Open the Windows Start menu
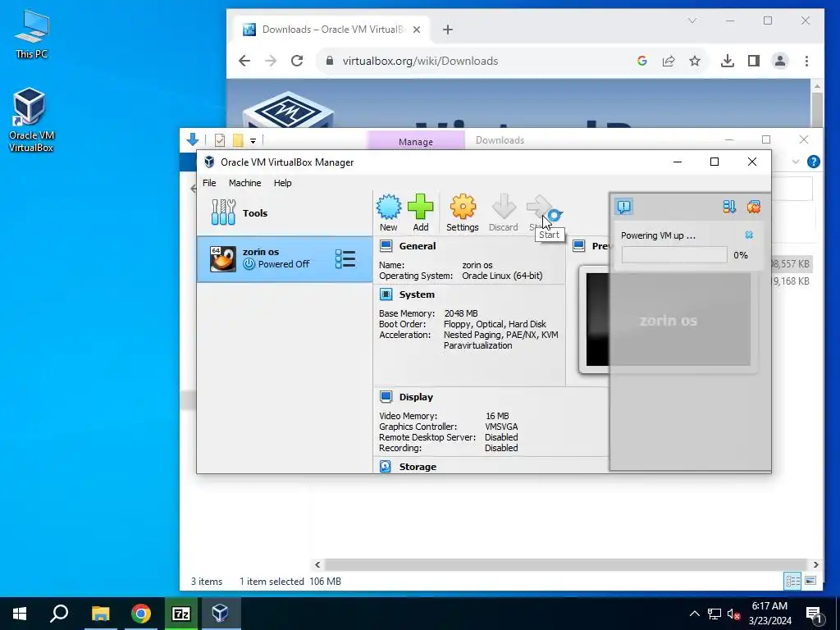 [20, 614]
